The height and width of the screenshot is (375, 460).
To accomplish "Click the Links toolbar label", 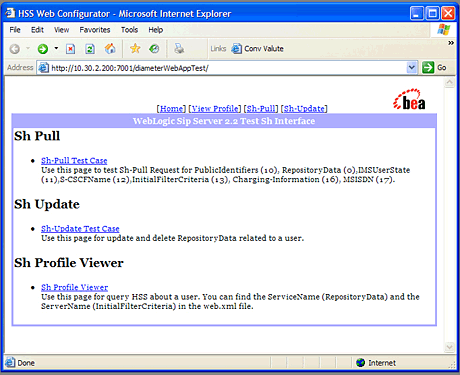I will pyautogui.click(x=218, y=49).
